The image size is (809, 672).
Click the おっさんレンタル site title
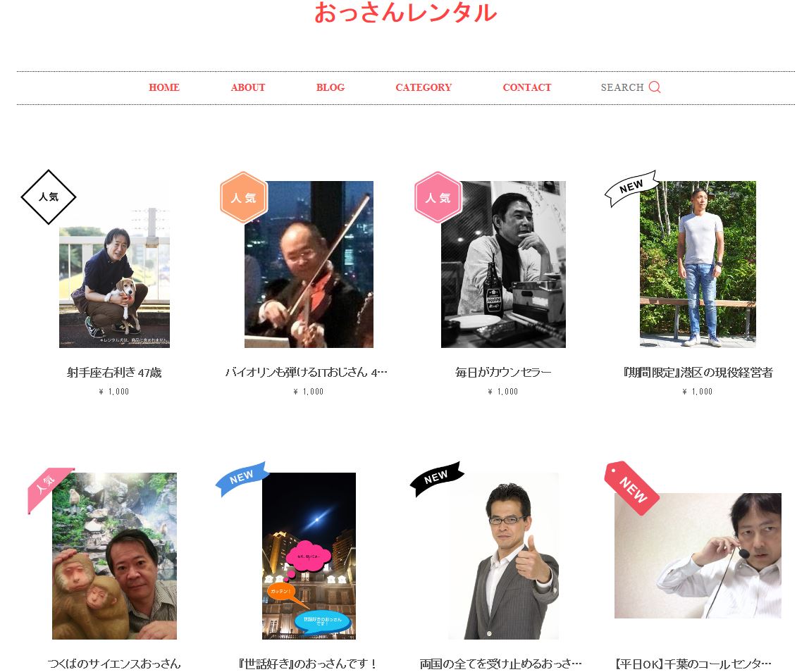coord(405,13)
